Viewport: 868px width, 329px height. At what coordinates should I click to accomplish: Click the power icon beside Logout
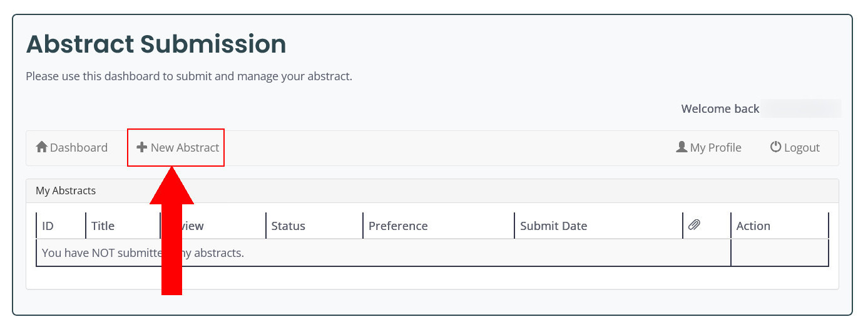point(775,147)
